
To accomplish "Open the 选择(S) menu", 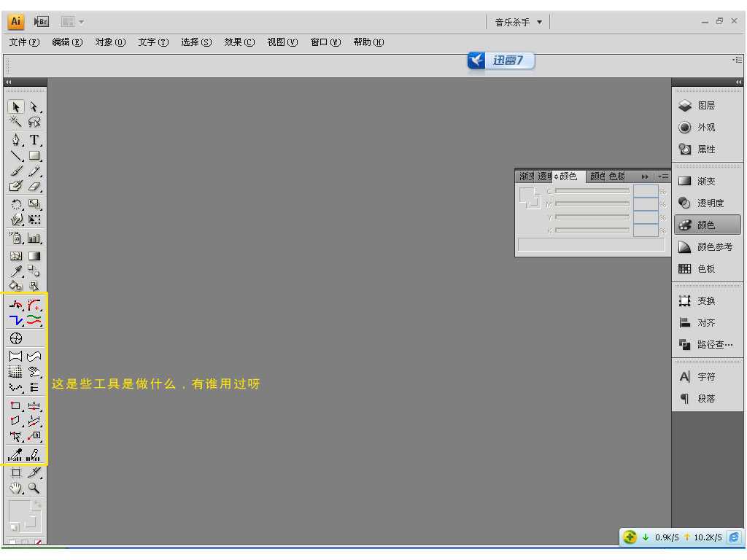I will pos(196,42).
